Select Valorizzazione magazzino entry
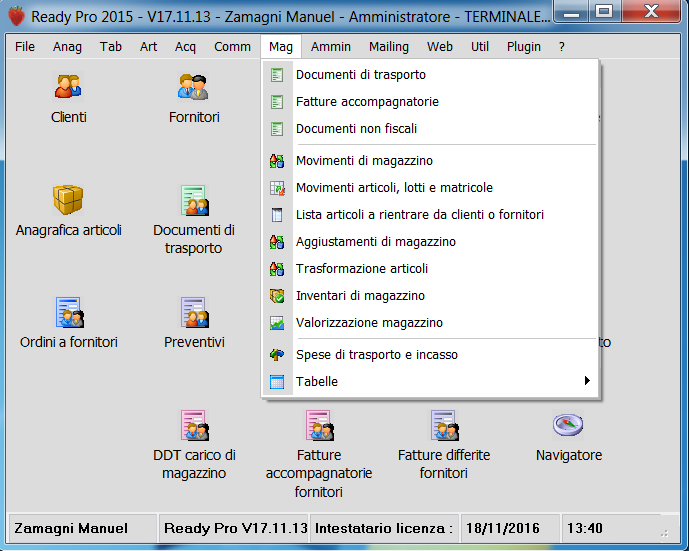Image resolution: width=689 pixels, height=551 pixels. tap(431, 323)
